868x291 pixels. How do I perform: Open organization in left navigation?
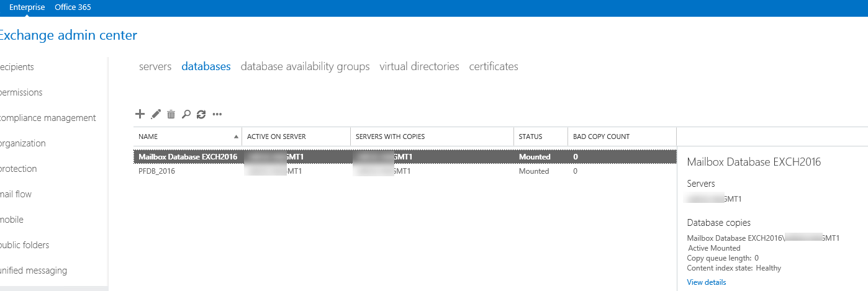[23, 143]
